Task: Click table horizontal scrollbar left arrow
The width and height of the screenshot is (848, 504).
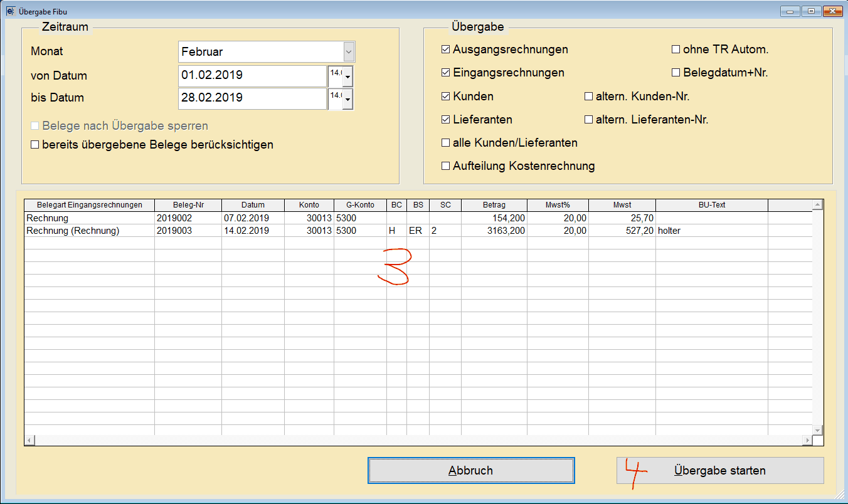Action: (29, 440)
